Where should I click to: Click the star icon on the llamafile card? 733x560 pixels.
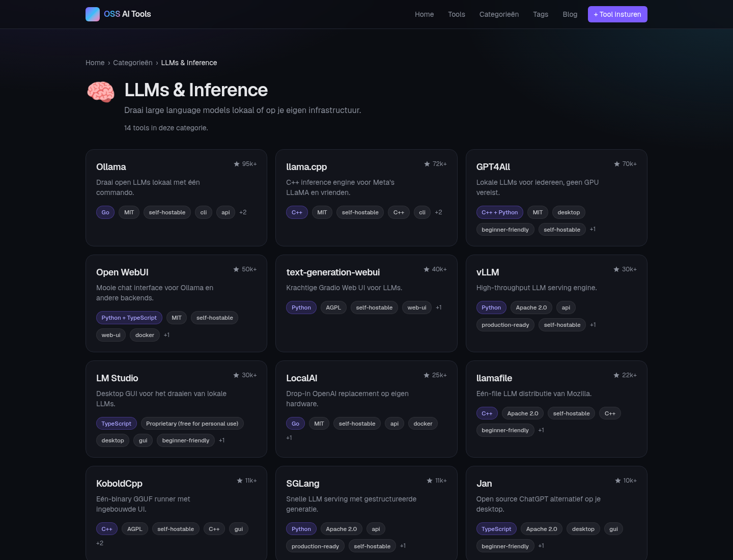pyautogui.click(x=616, y=375)
